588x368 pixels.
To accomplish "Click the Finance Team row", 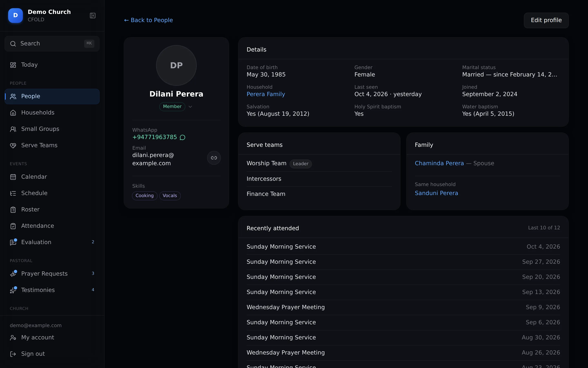I will [x=319, y=194].
